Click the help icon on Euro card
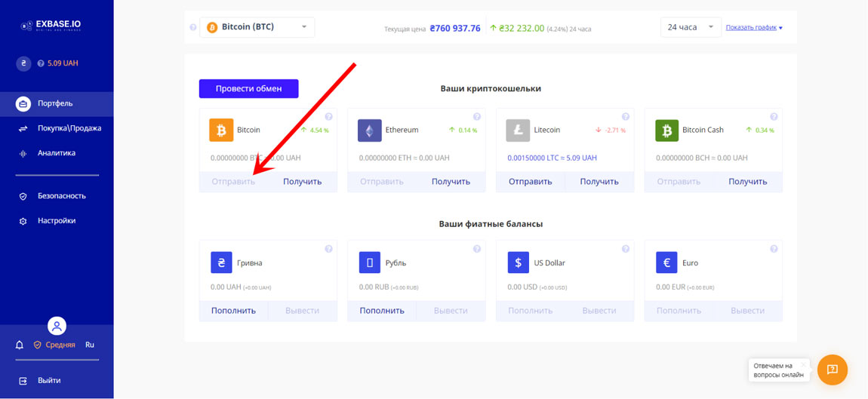868x399 pixels. (774, 249)
